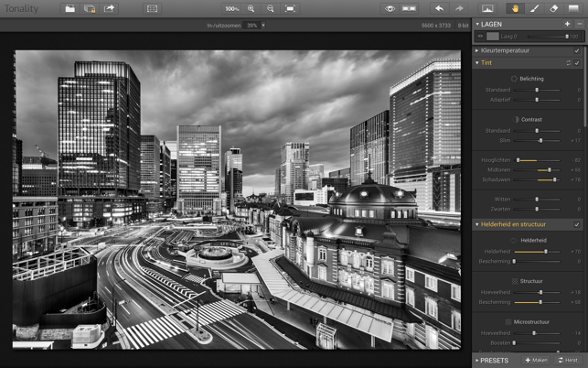Toggle the side-by-side compare view
588x368 pixels.
coord(409,8)
